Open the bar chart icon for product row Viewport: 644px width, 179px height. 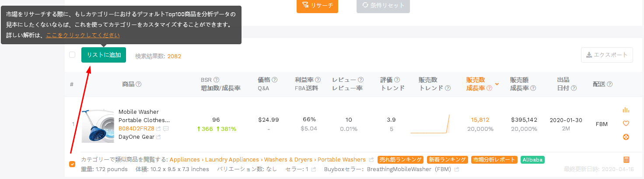[x=626, y=110]
